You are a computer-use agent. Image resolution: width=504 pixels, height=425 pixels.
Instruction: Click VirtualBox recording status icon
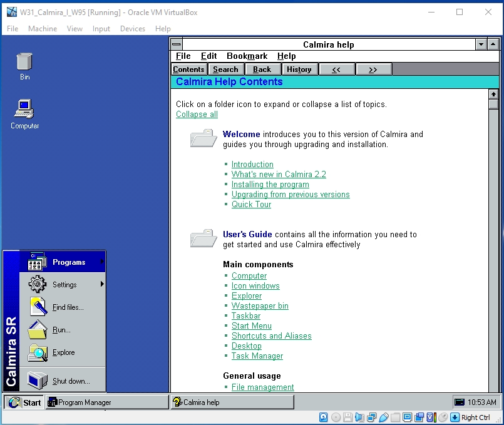tap(419, 417)
